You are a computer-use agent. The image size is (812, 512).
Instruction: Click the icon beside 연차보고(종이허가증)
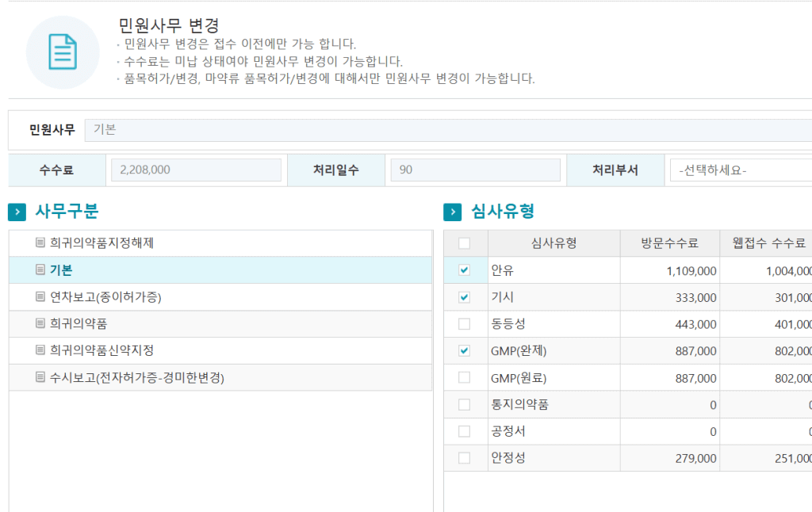tap(40, 297)
